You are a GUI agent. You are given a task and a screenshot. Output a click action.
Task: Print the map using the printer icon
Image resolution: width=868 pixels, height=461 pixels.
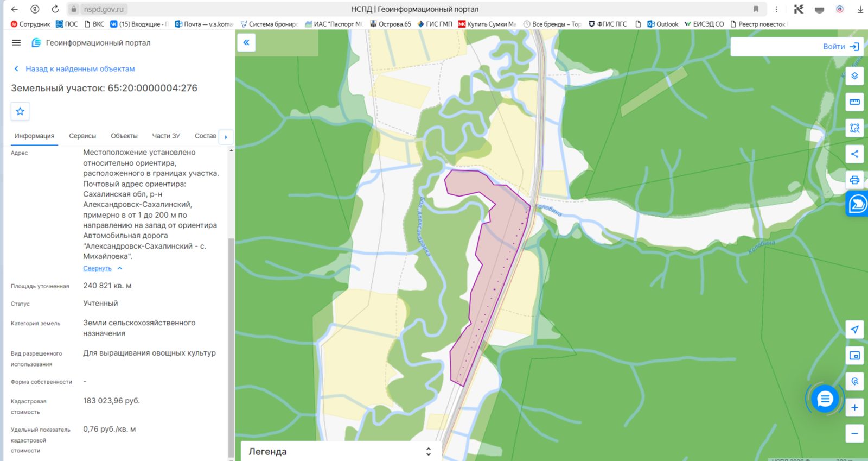pyautogui.click(x=854, y=180)
